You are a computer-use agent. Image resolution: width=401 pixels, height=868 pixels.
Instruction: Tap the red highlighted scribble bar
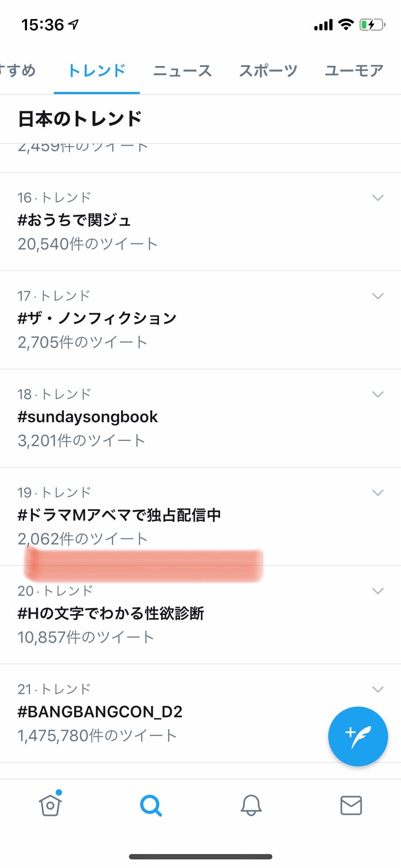click(x=144, y=565)
